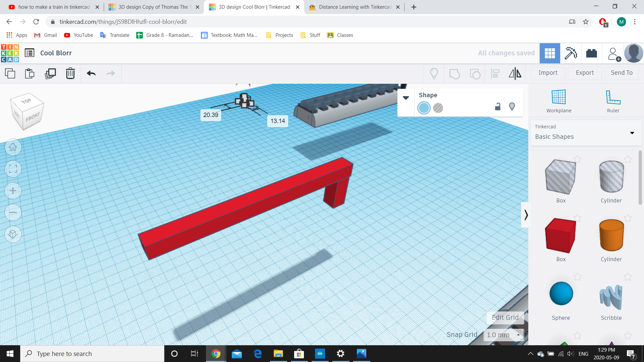Show hidden icons in system tray
Image resolution: width=644 pixels, height=362 pixels.
530,354
